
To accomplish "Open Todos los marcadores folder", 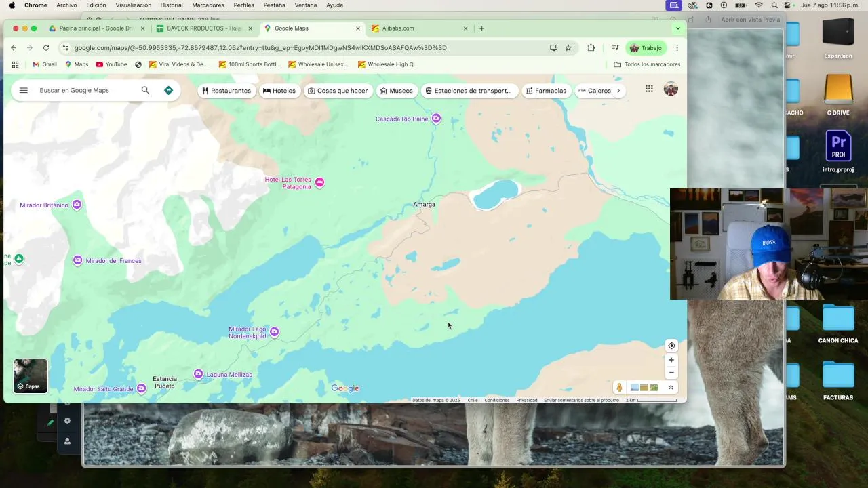I will click(x=647, y=64).
